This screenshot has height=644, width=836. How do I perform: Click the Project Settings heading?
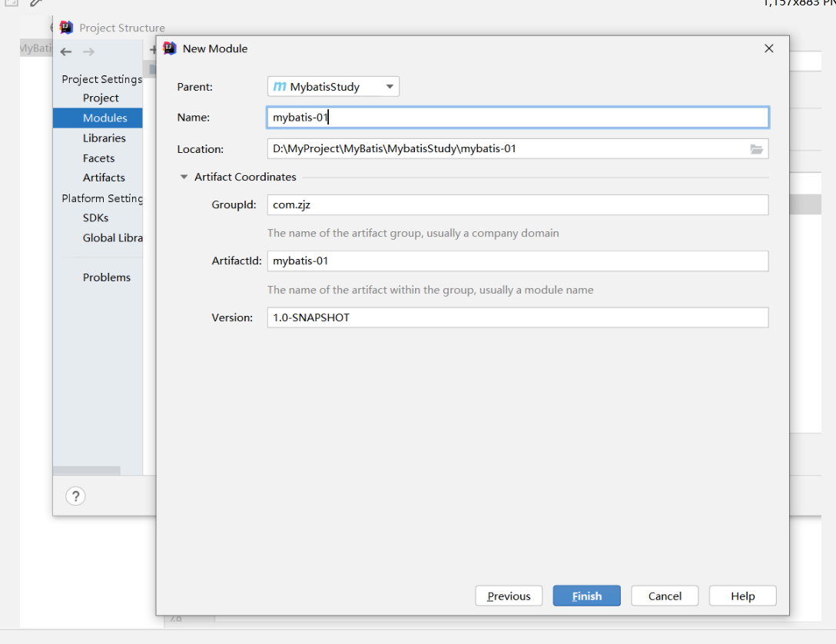coord(102,79)
